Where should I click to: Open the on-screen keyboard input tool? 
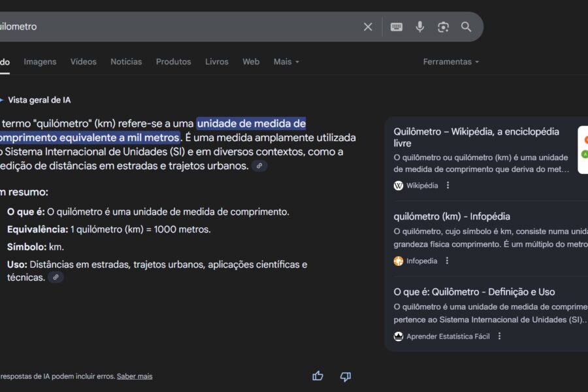[397, 27]
